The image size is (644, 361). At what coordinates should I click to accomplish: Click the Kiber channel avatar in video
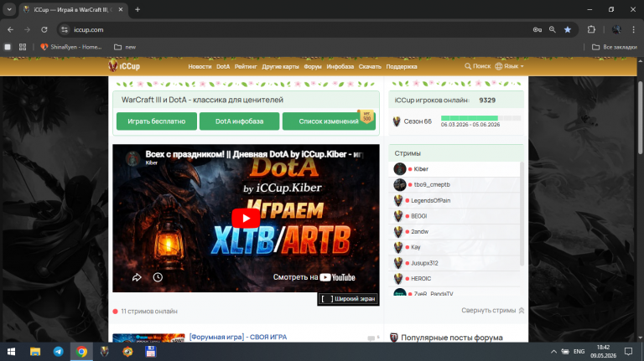132,158
